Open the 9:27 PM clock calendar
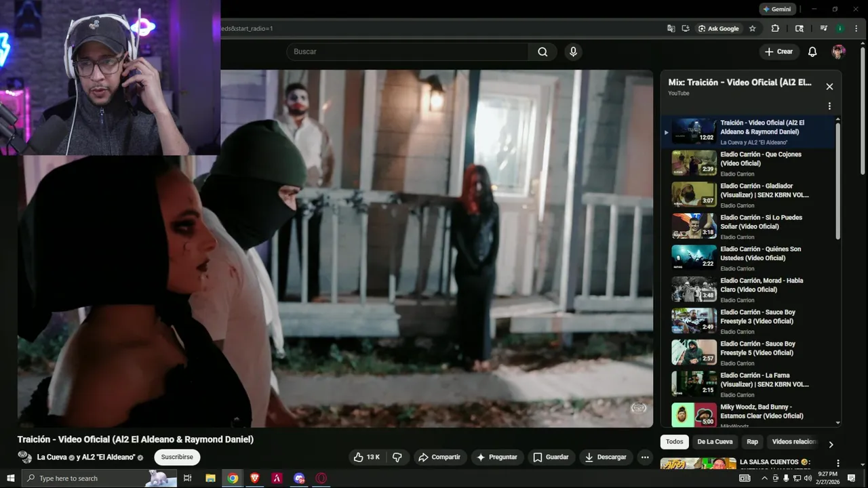This screenshot has height=488, width=868. (x=827, y=479)
